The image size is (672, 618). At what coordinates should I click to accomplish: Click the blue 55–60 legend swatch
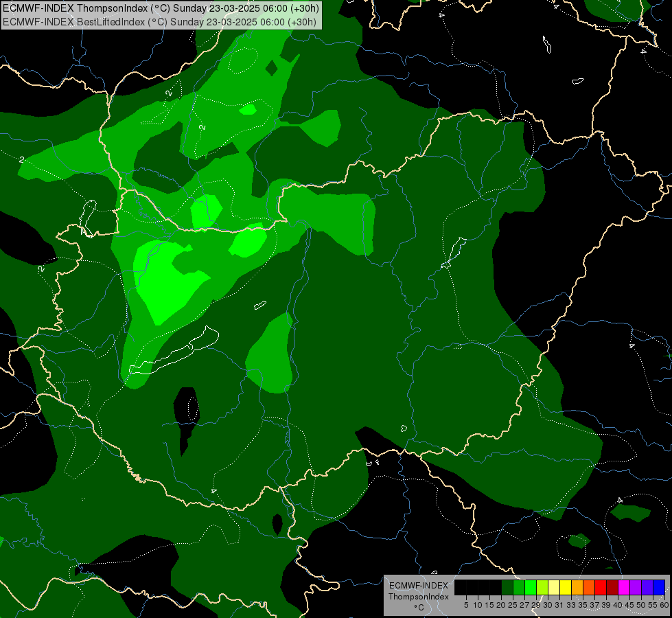pyautogui.click(x=659, y=588)
